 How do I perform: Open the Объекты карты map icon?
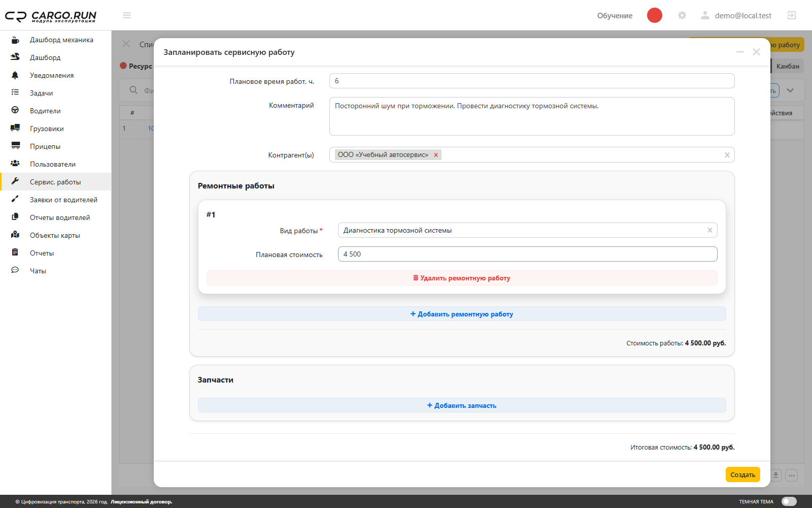click(x=15, y=235)
